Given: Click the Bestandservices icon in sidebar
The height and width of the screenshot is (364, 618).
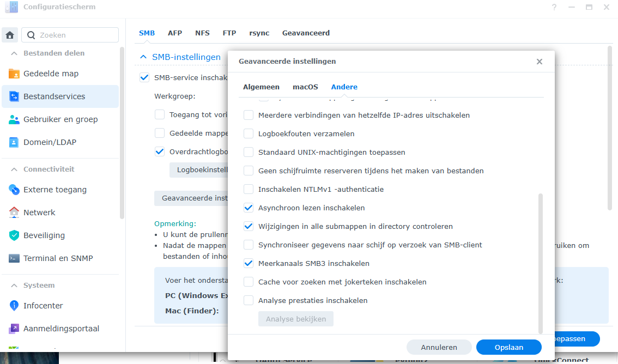Looking at the screenshot, I should [x=14, y=96].
